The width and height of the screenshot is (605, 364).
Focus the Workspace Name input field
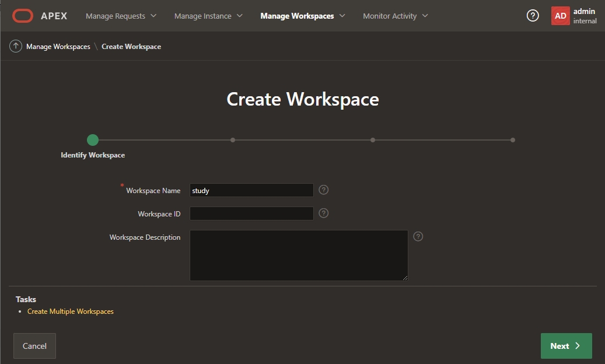coord(251,190)
